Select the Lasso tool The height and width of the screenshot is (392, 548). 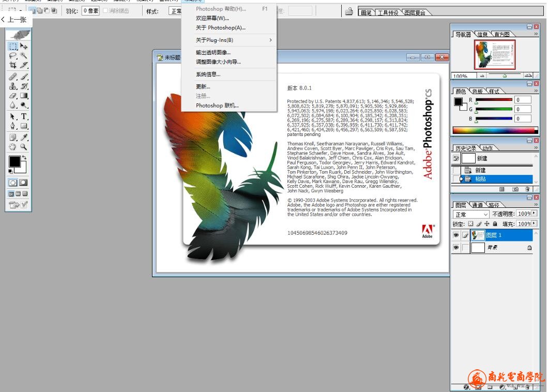coord(13,56)
